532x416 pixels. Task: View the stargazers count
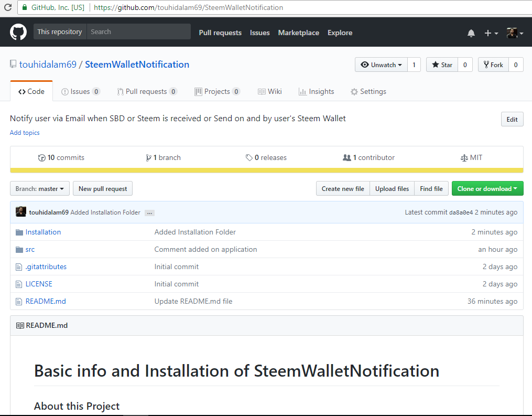coord(465,65)
